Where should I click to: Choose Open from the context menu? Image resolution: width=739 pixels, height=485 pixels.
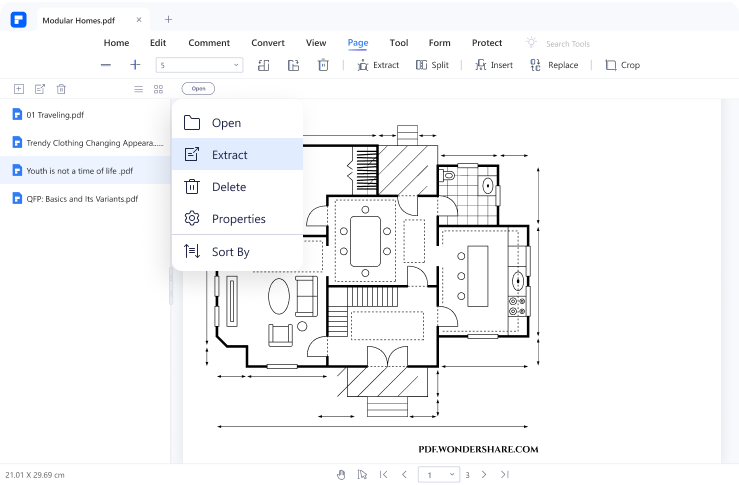click(x=238, y=123)
